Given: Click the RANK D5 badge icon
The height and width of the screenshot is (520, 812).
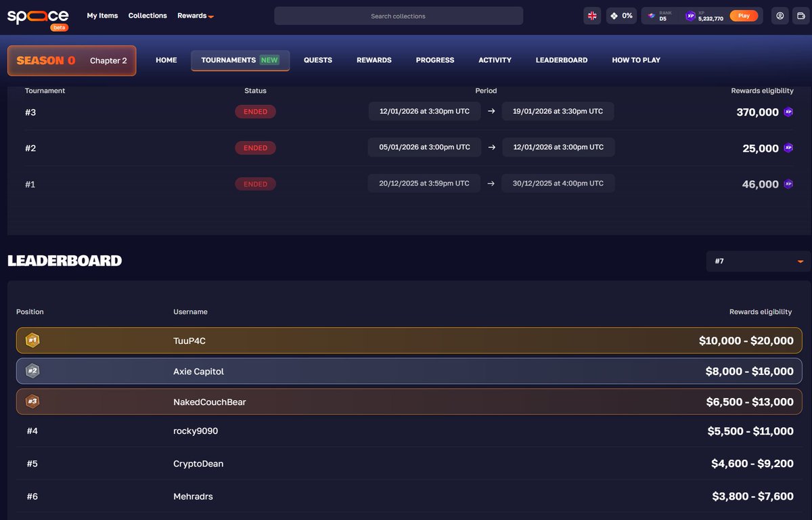Looking at the screenshot, I should pos(650,16).
